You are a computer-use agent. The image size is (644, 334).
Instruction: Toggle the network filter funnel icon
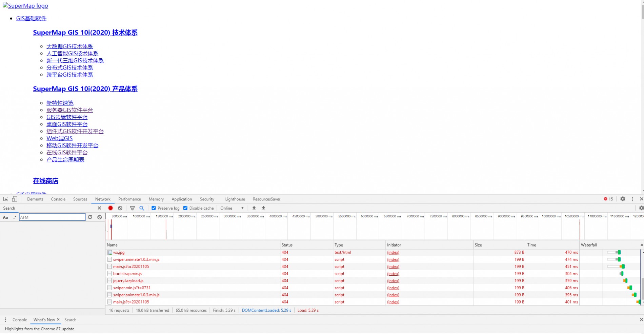click(133, 208)
